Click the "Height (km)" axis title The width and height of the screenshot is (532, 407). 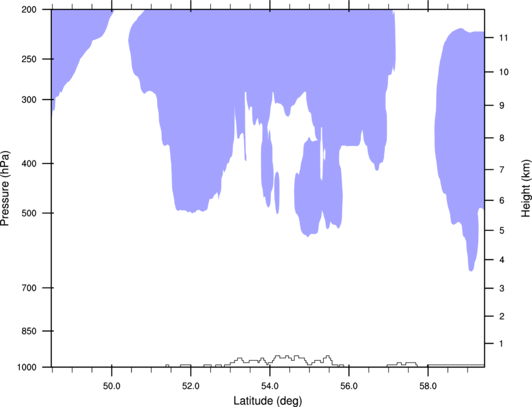coord(526,188)
